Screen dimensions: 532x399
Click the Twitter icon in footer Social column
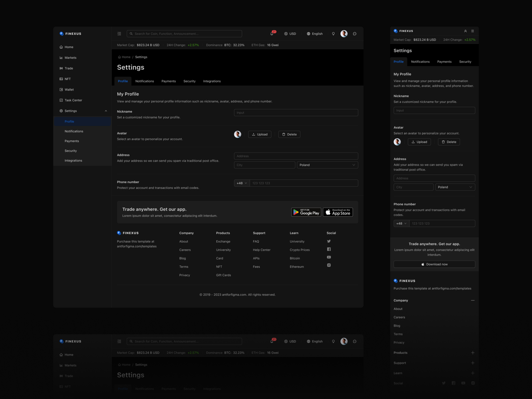329,241
